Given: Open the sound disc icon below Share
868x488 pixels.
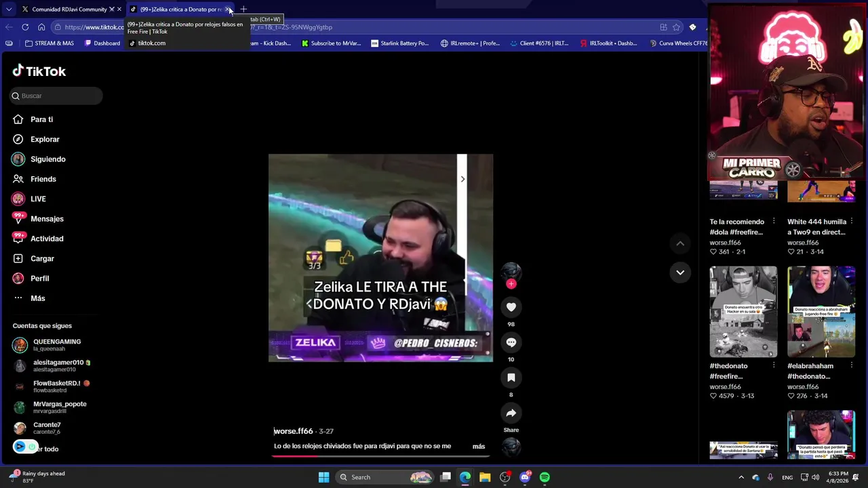Looking at the screenshot, I should tap(511, 446).
